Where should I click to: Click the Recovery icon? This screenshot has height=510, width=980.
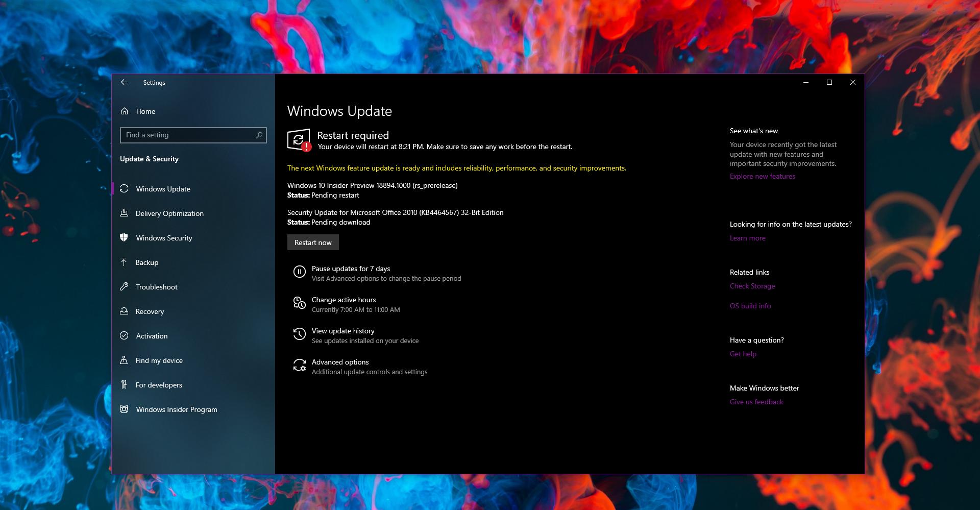pyautogui.click(x=124, y=311)
